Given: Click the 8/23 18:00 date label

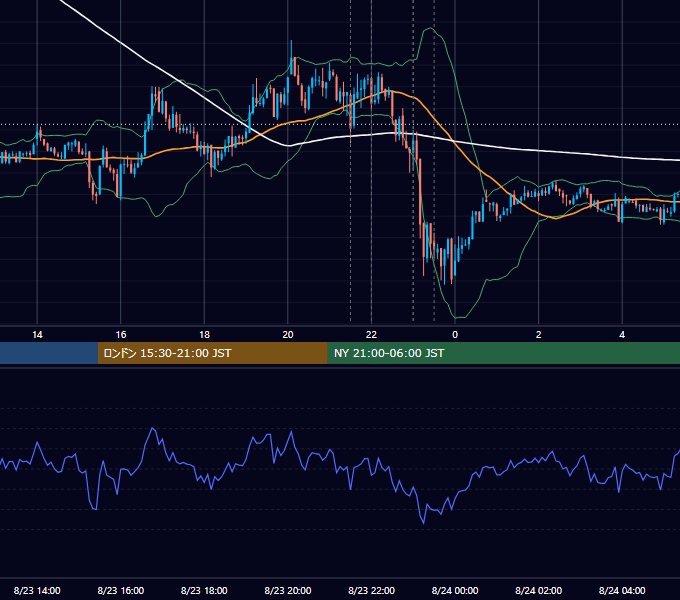Looking at the screenshot, I should point(204,590).
